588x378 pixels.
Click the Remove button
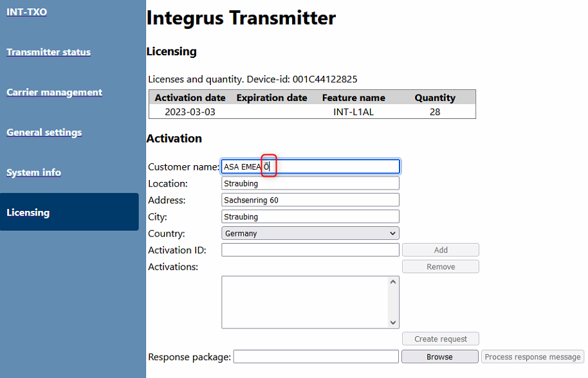click(441, 267)
